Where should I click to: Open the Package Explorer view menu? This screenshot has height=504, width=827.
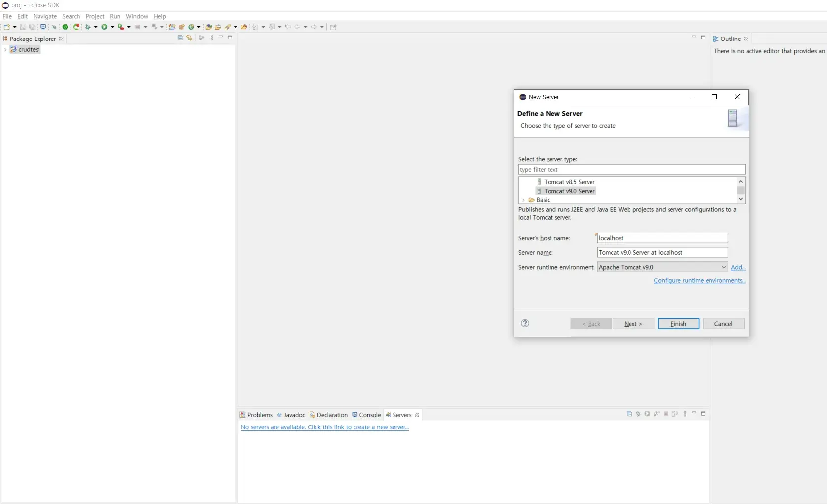point(212,38)
